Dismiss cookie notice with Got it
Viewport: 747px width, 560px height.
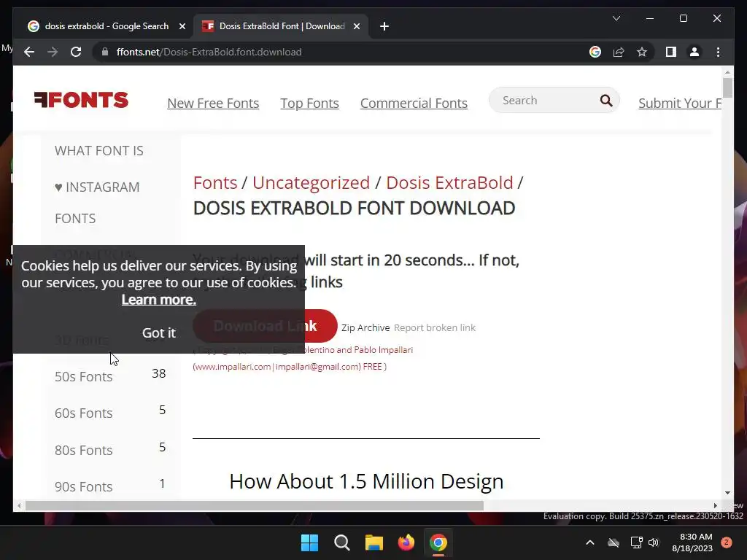point(158,332)
